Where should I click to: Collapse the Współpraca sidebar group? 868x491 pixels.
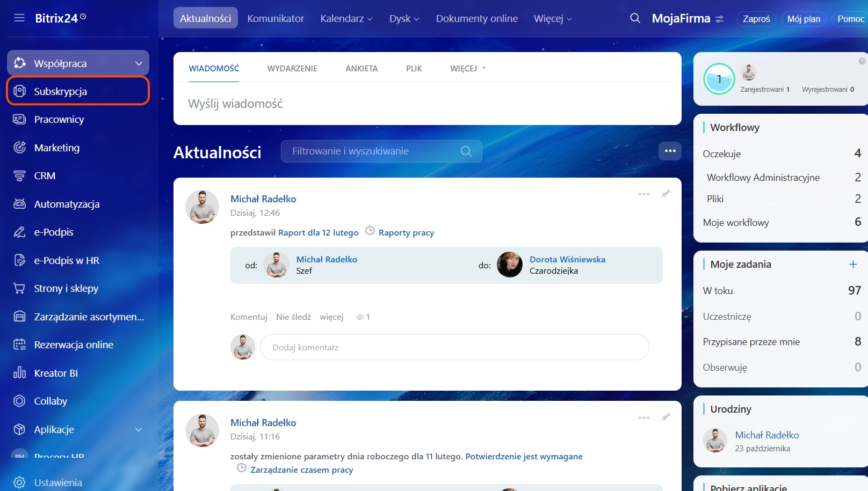[x=139, y=63]
